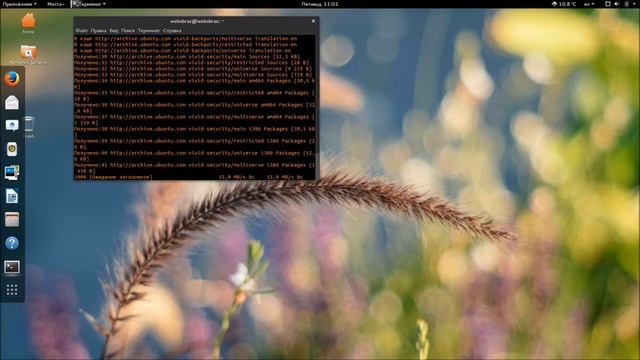Click the Terminal icon in dock
640x360 pixels.
(x=12, y=267)
